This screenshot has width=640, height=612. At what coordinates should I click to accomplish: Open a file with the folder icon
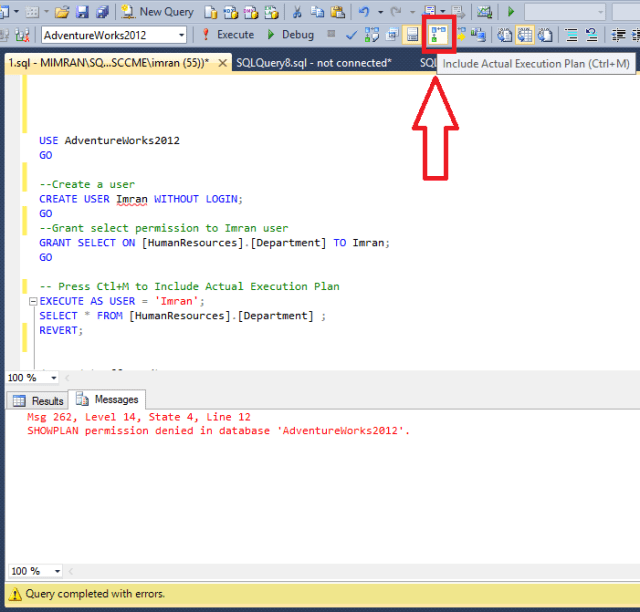(62, 12)
